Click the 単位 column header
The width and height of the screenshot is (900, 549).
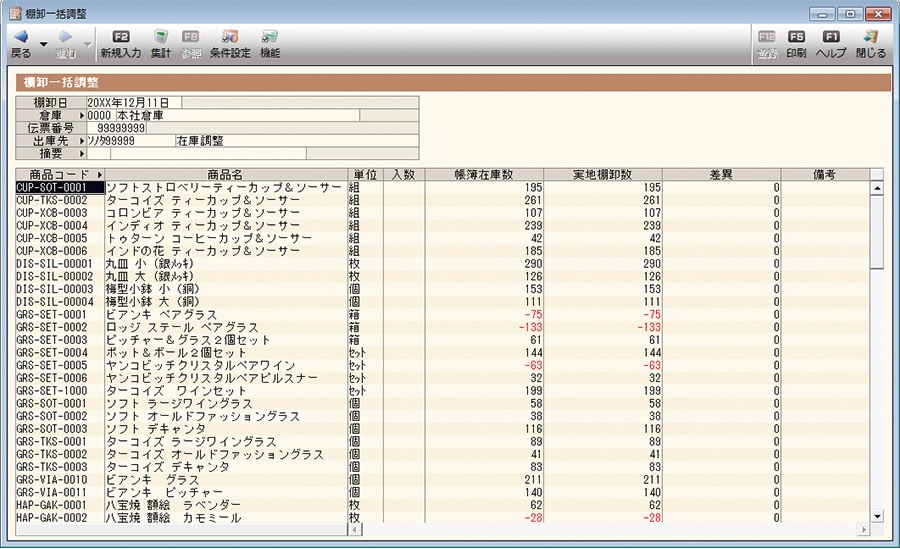(x=366, y=175)
